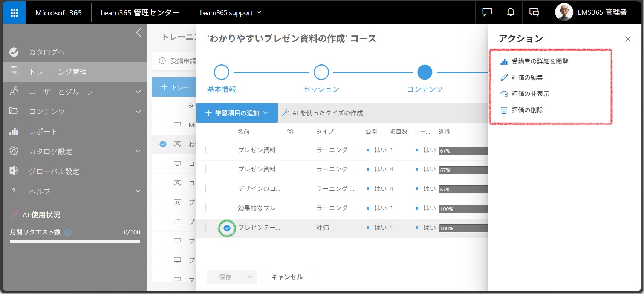Sort by the 名前 column header
The width and height of the screenshot is (644, 294).
(x=243, y=132)
